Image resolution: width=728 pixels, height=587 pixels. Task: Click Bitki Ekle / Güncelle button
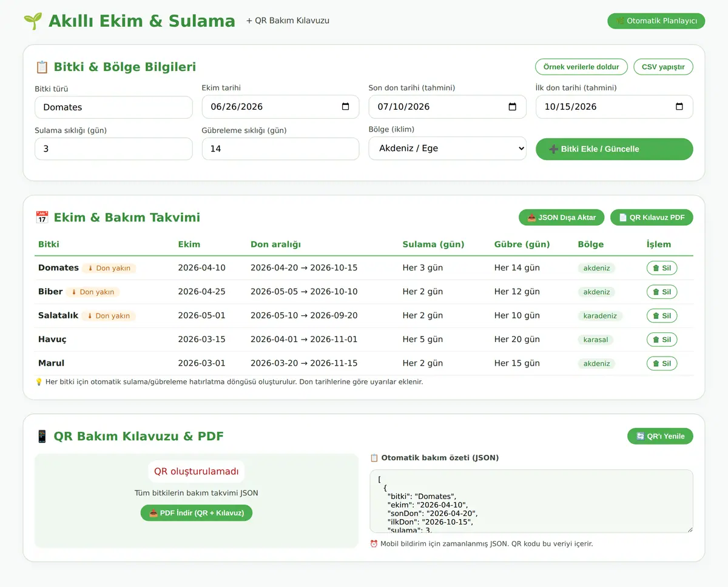(x=614, y=149)
